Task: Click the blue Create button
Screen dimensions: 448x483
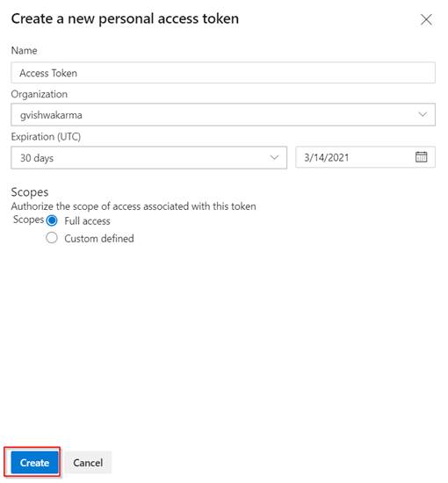Action: 34,463
